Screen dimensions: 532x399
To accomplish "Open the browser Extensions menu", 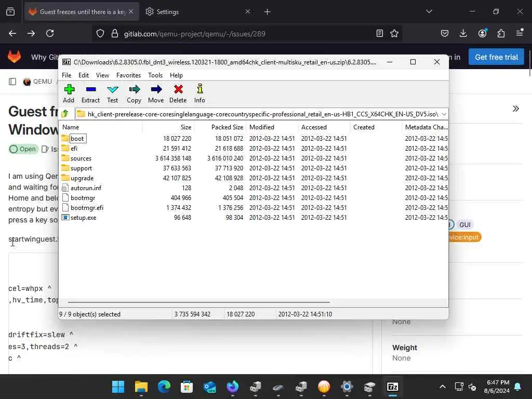I will (501, 33).
